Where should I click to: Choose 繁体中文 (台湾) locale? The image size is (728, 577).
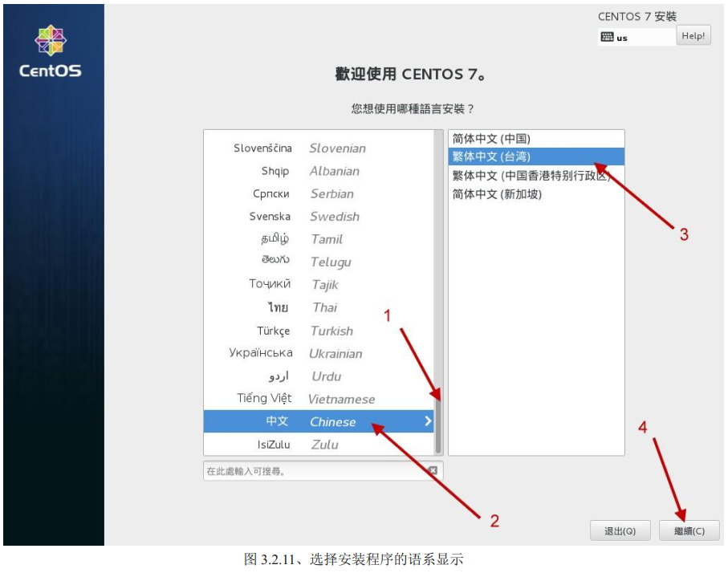click(x=536, y=156)
